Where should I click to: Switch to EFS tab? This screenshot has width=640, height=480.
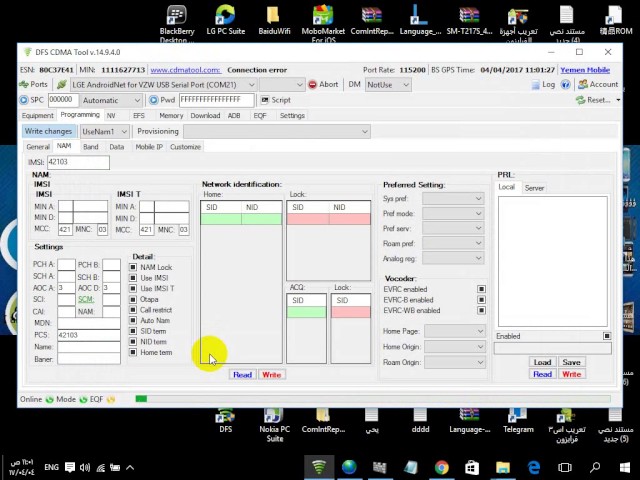[139, 116]
